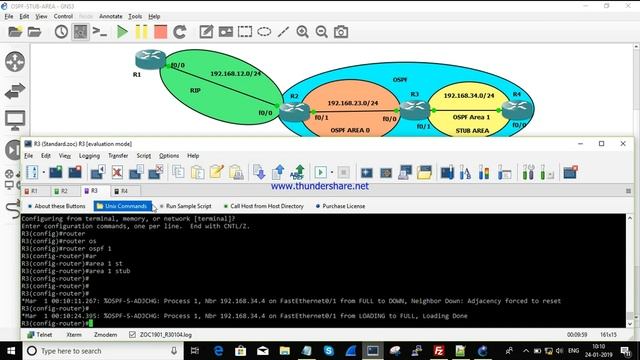
Task: Open the run script dropdown arrow
Action: pyautogui.click(x=332, y=172)
